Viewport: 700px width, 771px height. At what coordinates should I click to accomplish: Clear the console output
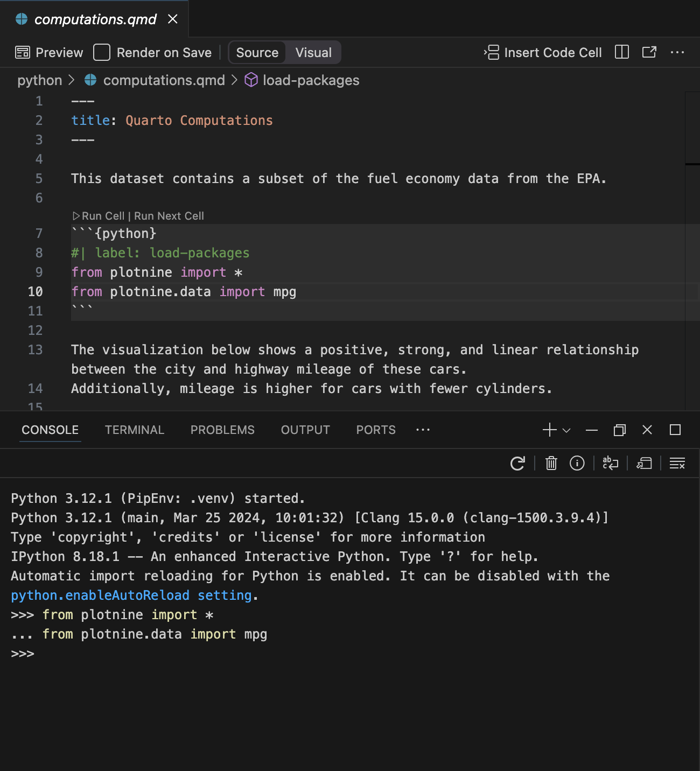[677, 463]
